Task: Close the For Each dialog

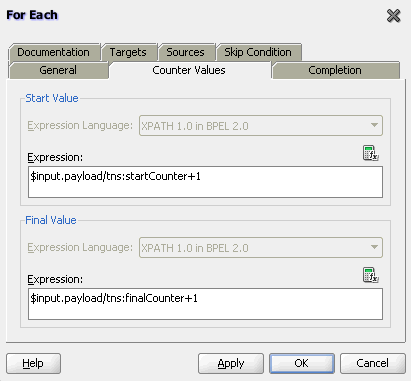Action: coord(393,16)
